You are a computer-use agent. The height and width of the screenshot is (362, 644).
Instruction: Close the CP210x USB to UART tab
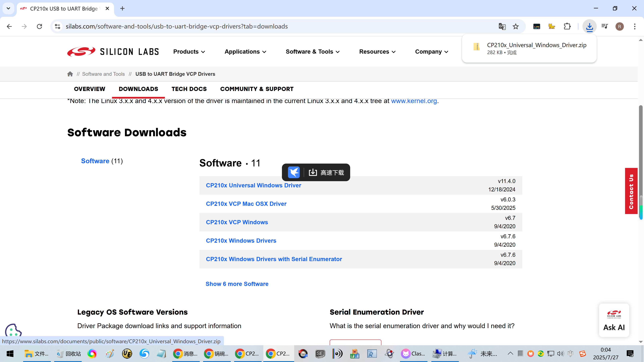coord(107,9)
